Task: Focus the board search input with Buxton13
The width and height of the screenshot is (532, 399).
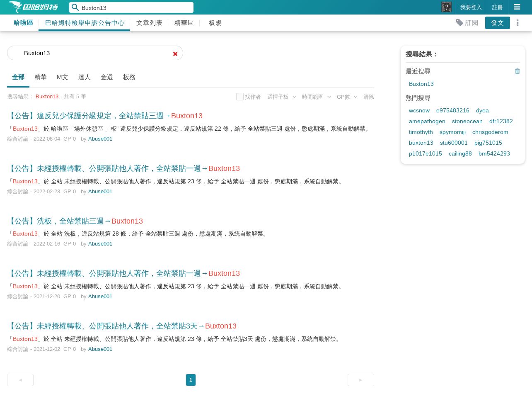Action: (x=95, y=53)
